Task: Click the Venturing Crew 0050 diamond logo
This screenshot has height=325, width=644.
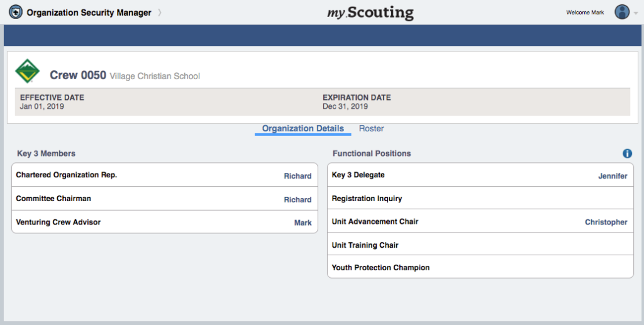Action: pyautogui.click(x=27, y=71)
